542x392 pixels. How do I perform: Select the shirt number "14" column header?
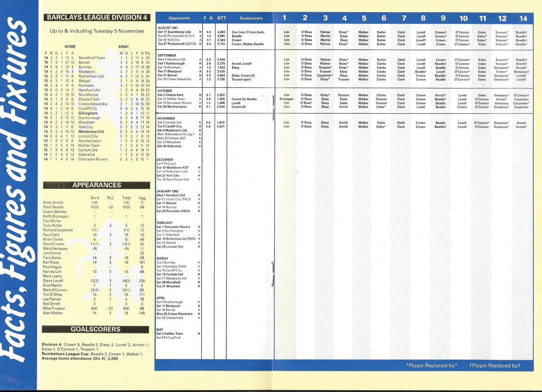click(523, 18)
